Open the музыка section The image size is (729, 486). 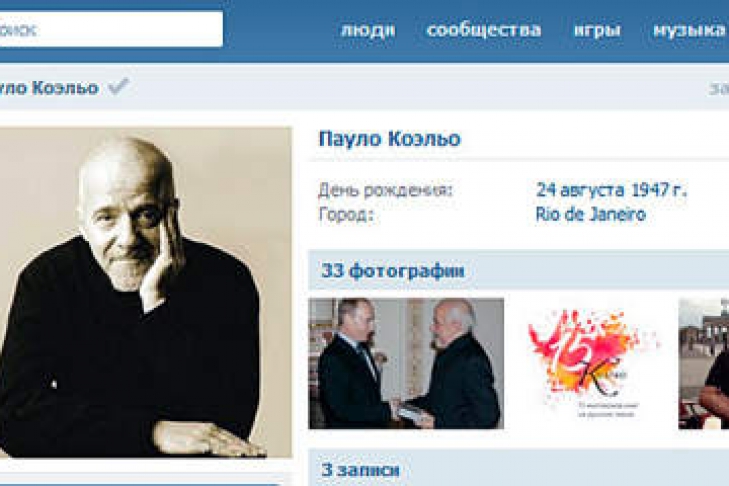690,30
